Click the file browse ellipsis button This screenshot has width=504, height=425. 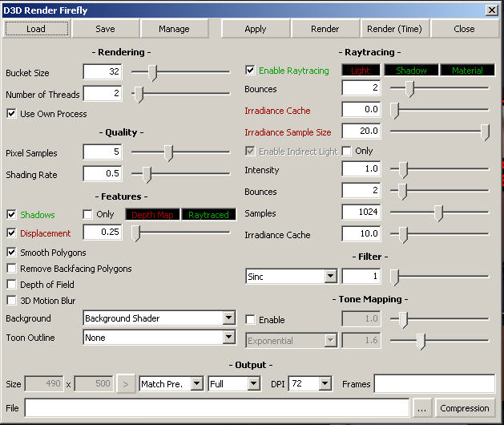coord(422,408)
